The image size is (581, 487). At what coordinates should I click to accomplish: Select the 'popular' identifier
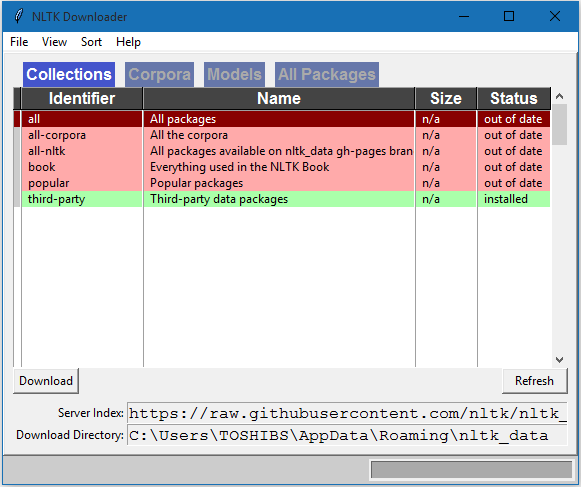coord(82,183)
